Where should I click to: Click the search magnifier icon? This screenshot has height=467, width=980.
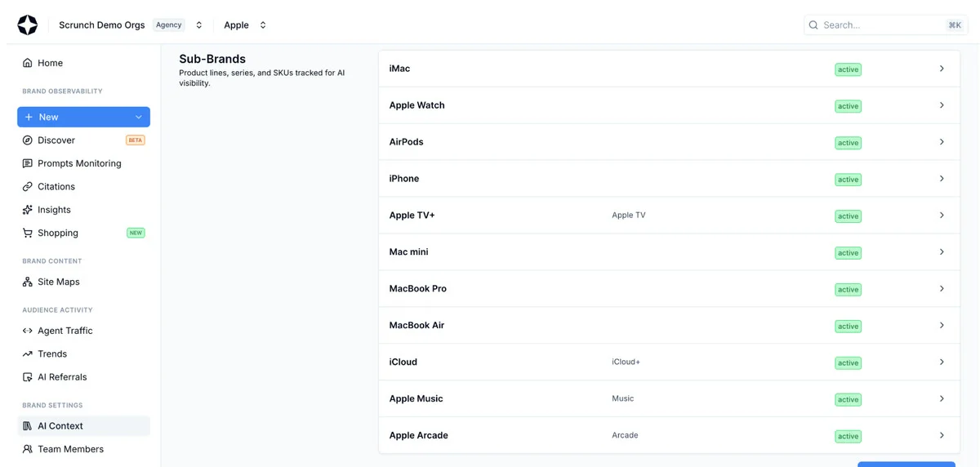[x=813, y=25]
